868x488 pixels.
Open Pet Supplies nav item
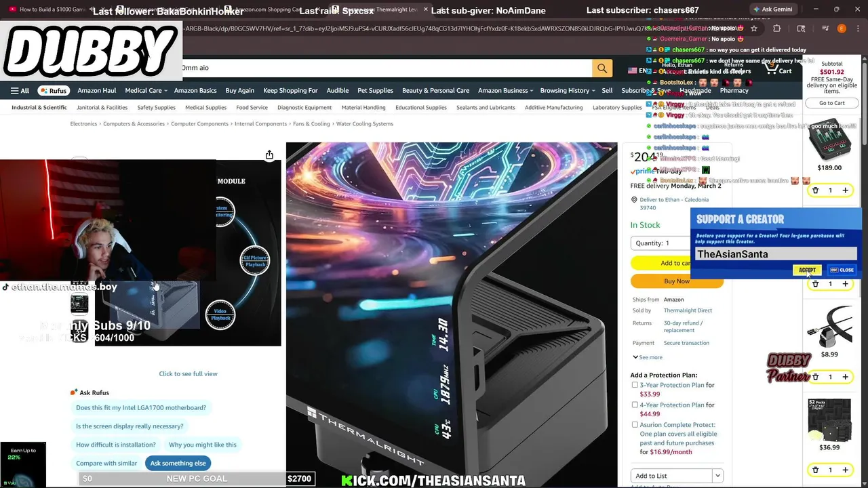[x=375, y=91]
